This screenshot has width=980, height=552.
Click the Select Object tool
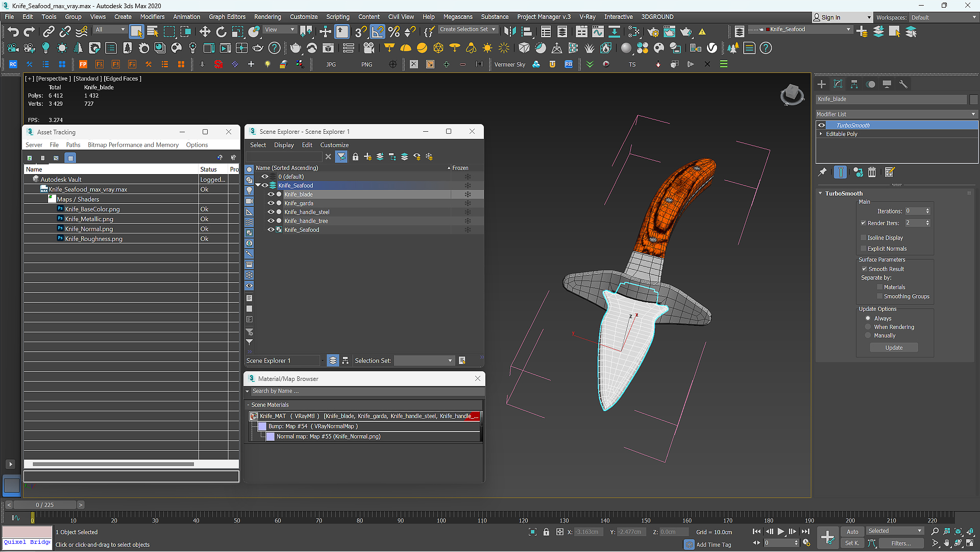tap(135, 32)
